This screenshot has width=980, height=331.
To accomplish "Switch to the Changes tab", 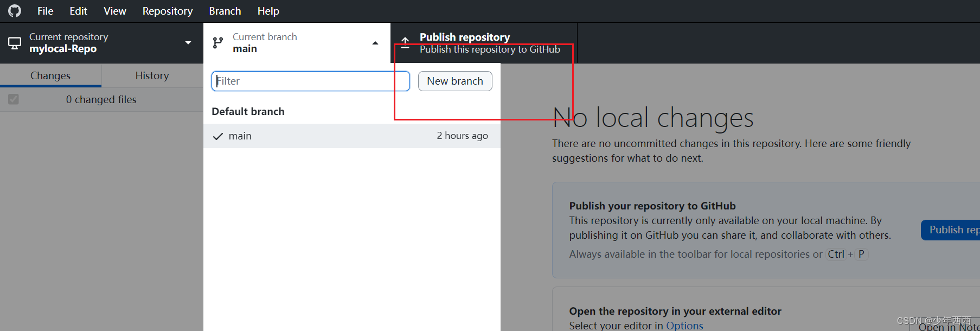I will click(50, 75).
